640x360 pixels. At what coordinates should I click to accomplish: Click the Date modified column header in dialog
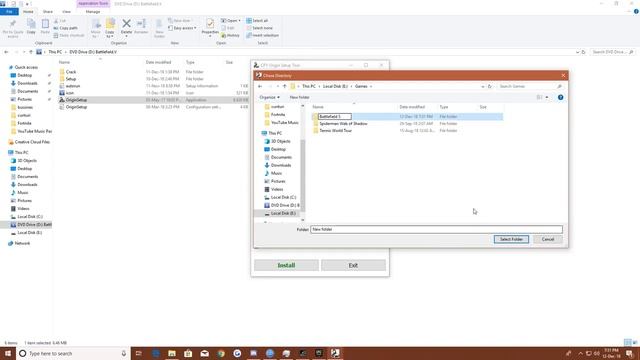[412, 107]
